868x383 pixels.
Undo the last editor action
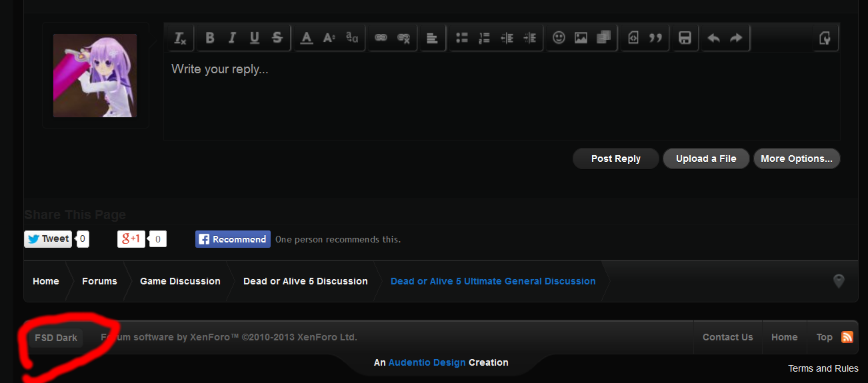713,38
